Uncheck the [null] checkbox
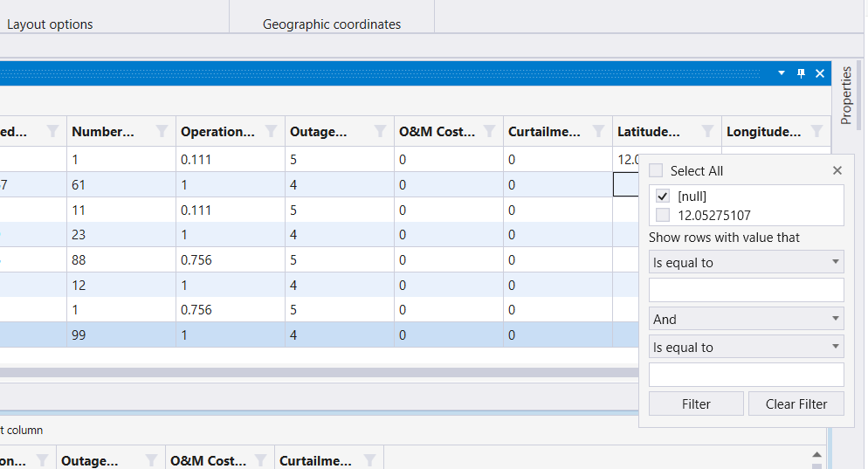Image resolution: width=868 pixels, height=469 pixels. [662, 196]
